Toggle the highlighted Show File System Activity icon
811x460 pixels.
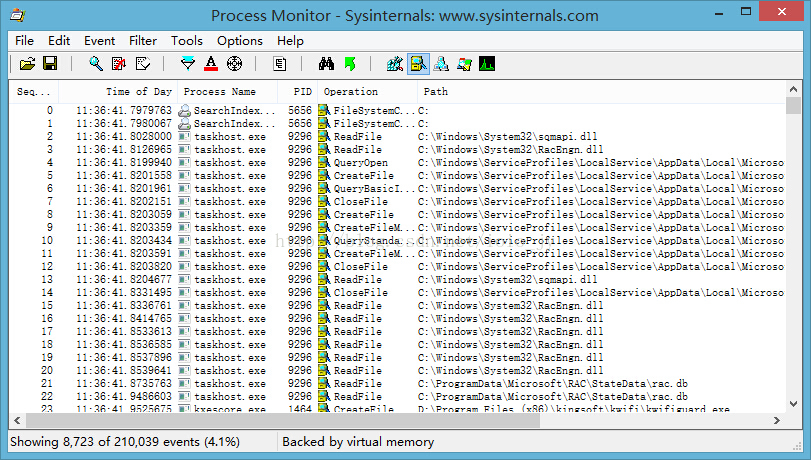[x=418, y=64]
